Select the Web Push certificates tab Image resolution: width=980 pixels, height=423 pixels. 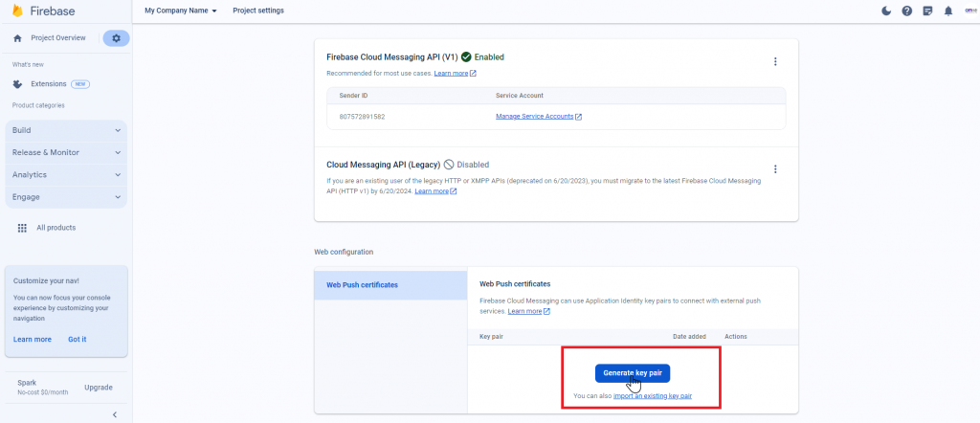tap(390, 285)
